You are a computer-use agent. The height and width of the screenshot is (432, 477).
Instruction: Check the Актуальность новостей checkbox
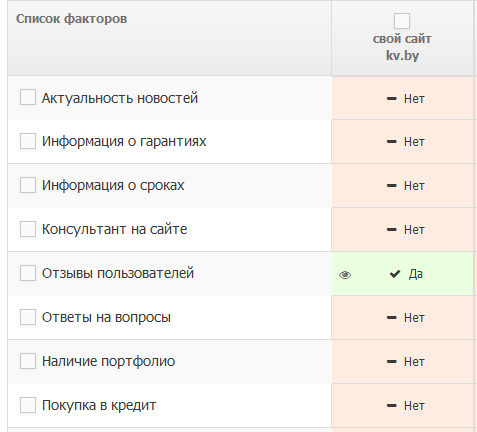(x=28, y=97)
